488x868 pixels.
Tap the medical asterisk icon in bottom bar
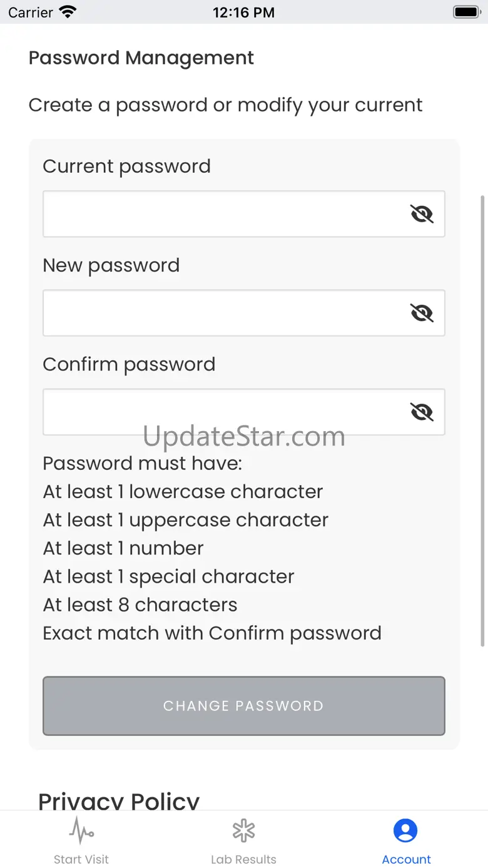click(243, 830)
